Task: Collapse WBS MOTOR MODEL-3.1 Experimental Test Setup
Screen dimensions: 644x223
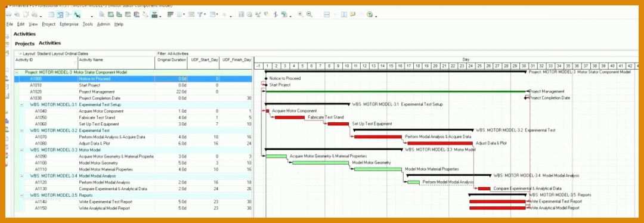Action: coord(21,105)
